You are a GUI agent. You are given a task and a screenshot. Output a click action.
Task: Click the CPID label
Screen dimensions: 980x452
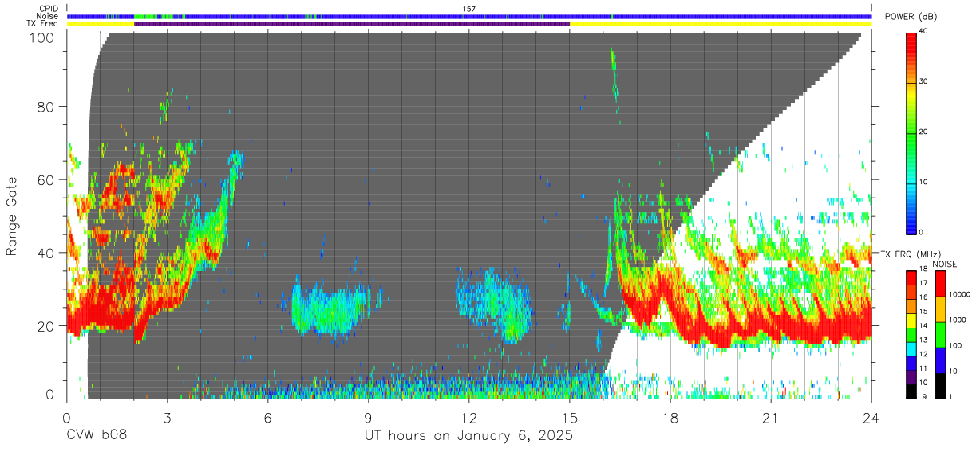coord(48,9)
